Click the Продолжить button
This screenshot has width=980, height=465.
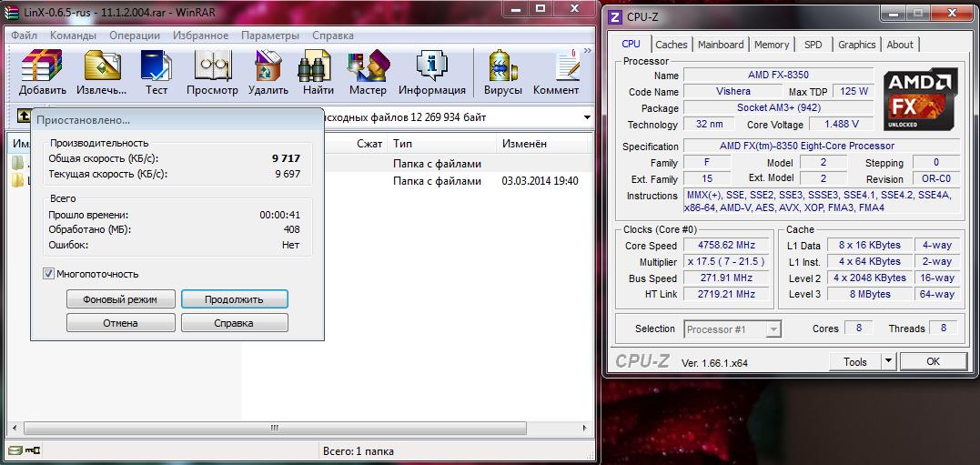[x=235, y=299]
